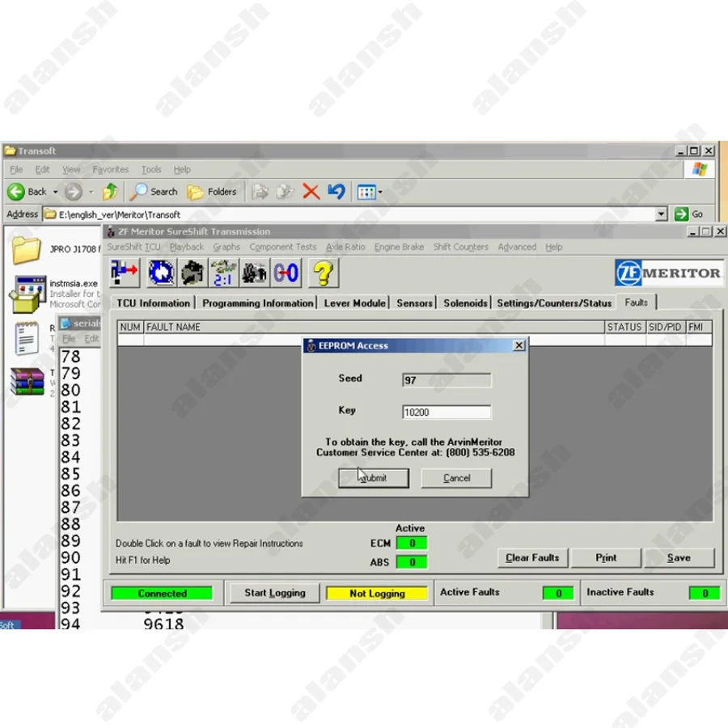Click the ZF Meritor logo
The image size is (728, 728).
click(x=668, y=273)
